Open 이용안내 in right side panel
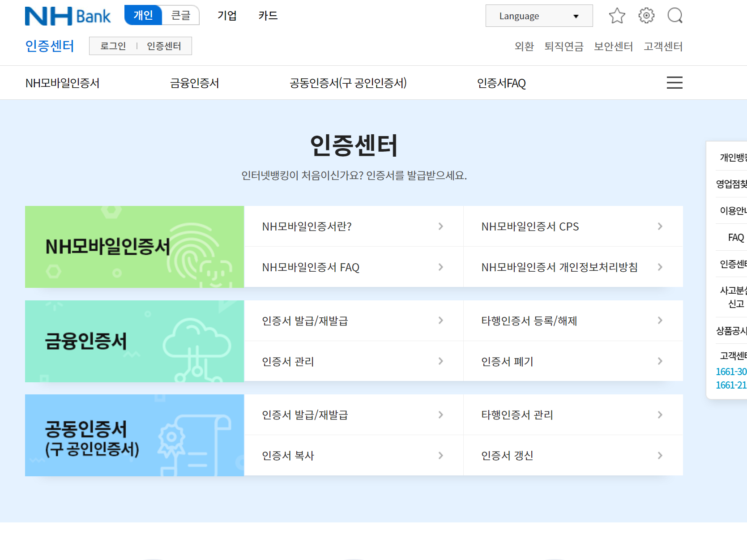This screenshot has width=747, height=560. pos(733,210)
